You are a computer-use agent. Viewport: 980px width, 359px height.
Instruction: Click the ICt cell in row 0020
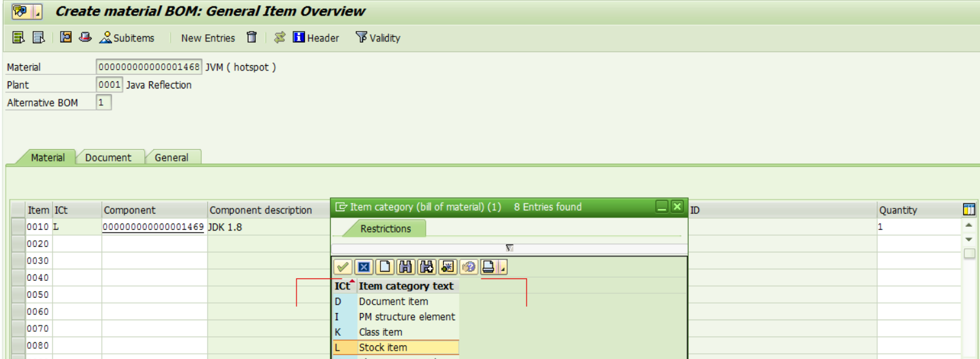pyautogui.click(x=77, y=243)
